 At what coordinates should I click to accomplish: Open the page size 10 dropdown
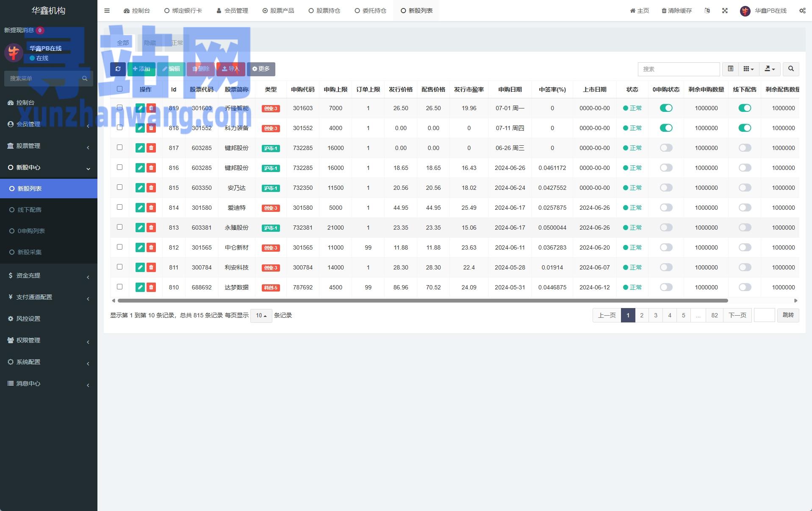[261, 316]
